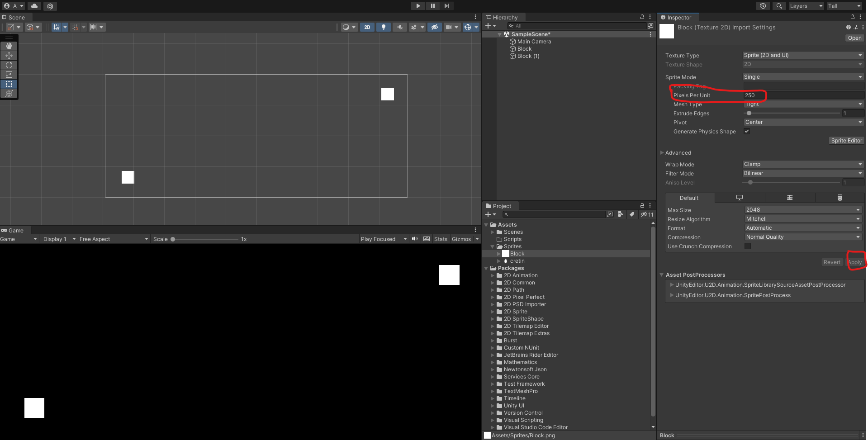Toggle Scene audio mute
The height and width of the screenshot is (440, 868).
click(400, 27)
